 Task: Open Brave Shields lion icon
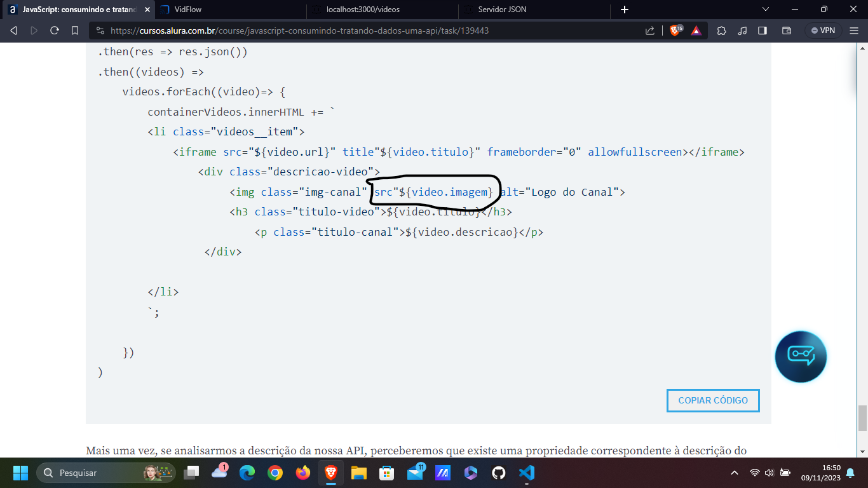pyautogui.click(x=676, y=30)
